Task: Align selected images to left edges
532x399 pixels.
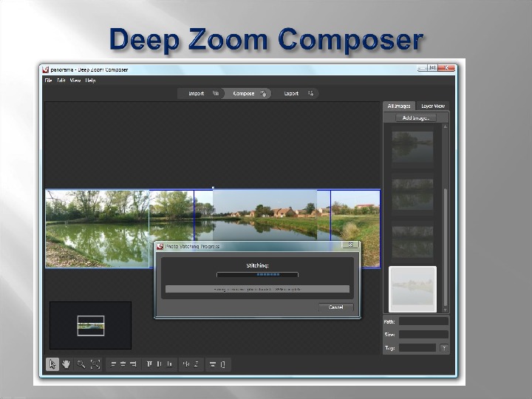Action: [x=114, y=364]
